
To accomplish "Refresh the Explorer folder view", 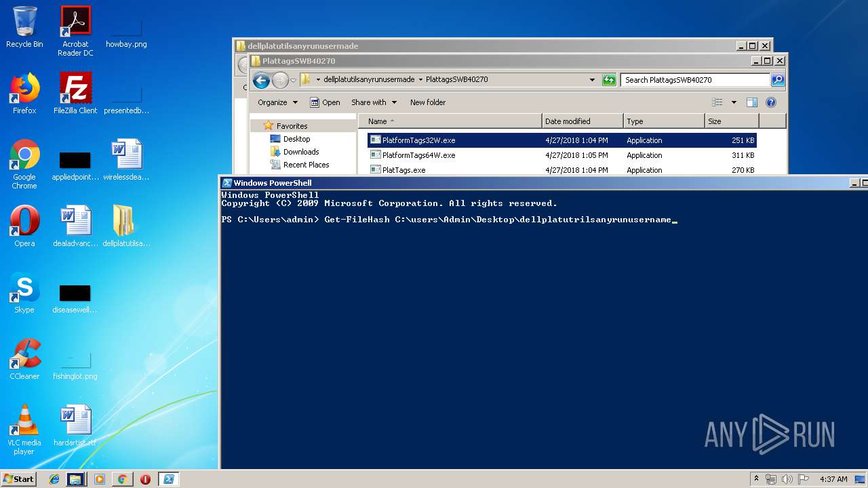I will (609, 80).
